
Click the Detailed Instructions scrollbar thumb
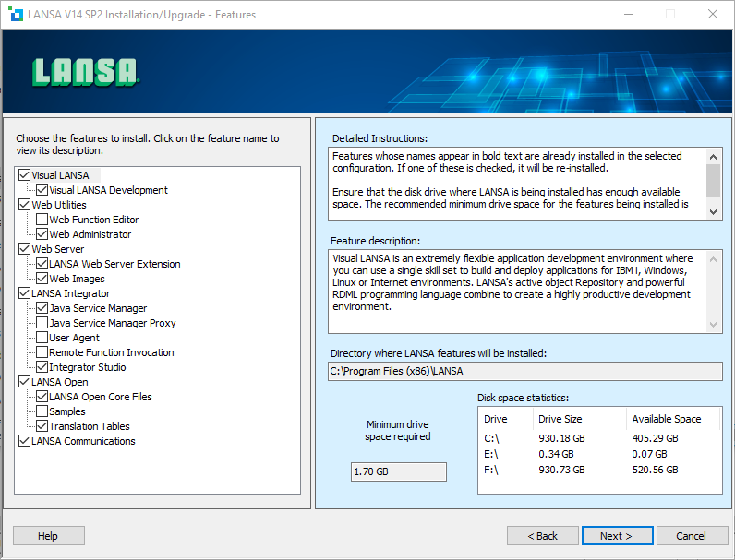[x=713, y=181]
